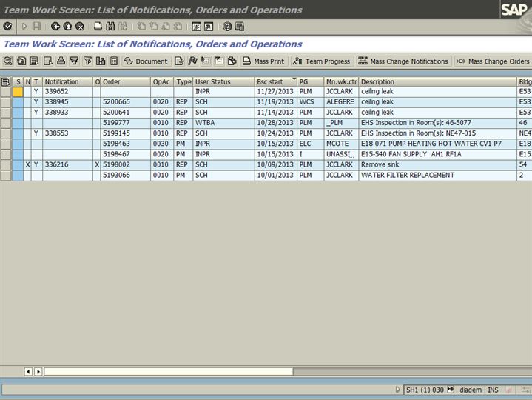The height and width of the screenshot is (400, 532).
Task: Click the Back arrow icon in the toolbar
Action: coord(55,26)
